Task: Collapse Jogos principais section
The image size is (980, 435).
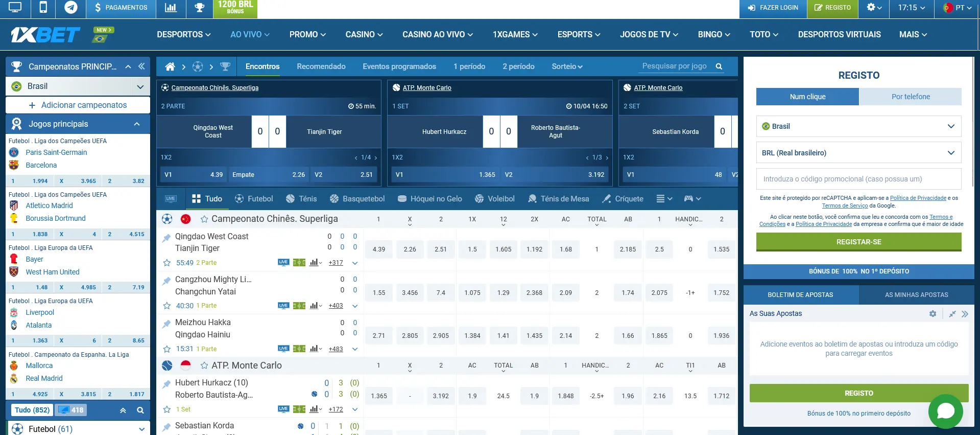Action: point(137,124)
